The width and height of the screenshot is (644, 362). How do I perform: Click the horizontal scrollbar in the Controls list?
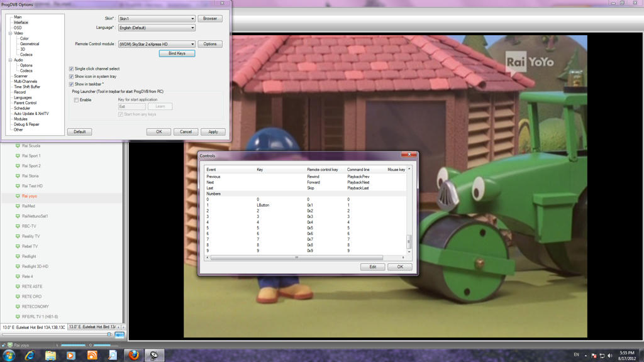297,258
